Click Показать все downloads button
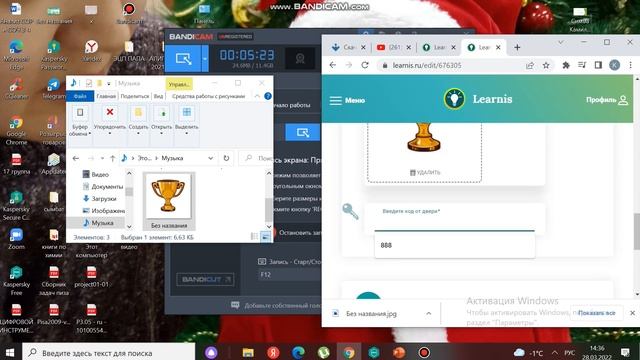 (x=596, y=313)
